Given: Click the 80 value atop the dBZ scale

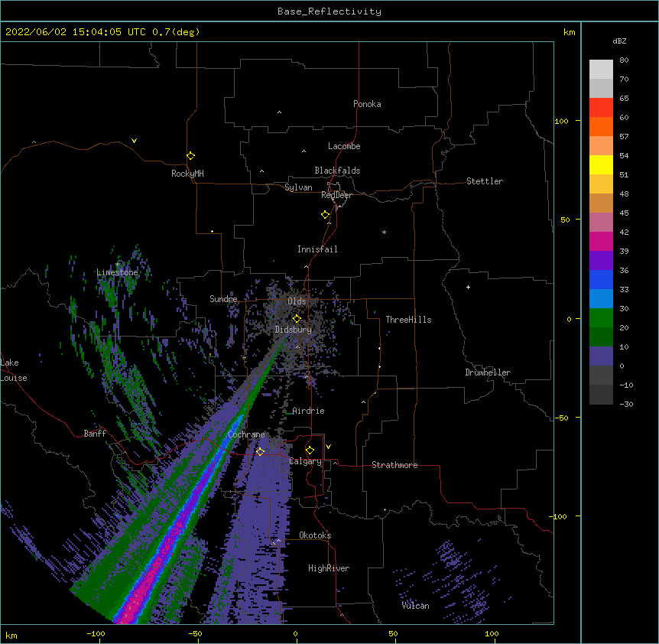Looking at the screenshot, I should click(624, 60).
